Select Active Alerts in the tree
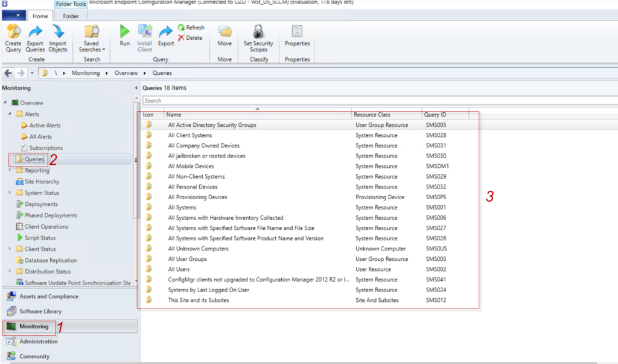The width and height of the screenshot is (618, 364). coord(45,126)
